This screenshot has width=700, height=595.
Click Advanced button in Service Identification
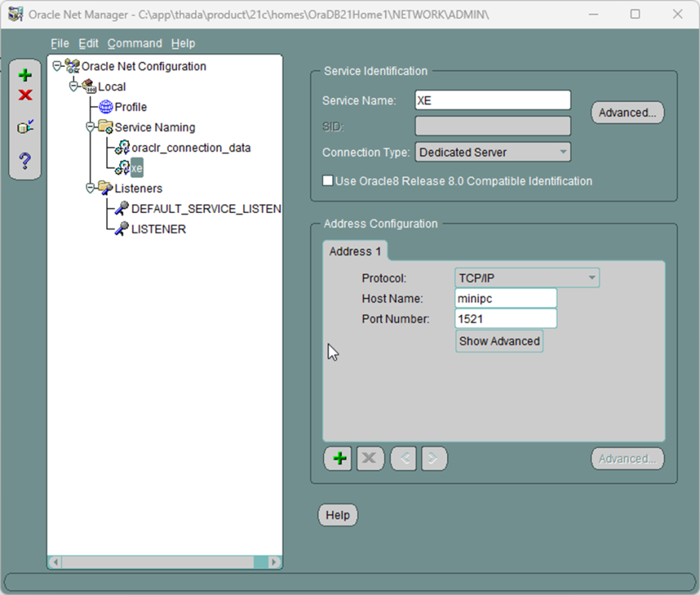click(x=627, y=113)
